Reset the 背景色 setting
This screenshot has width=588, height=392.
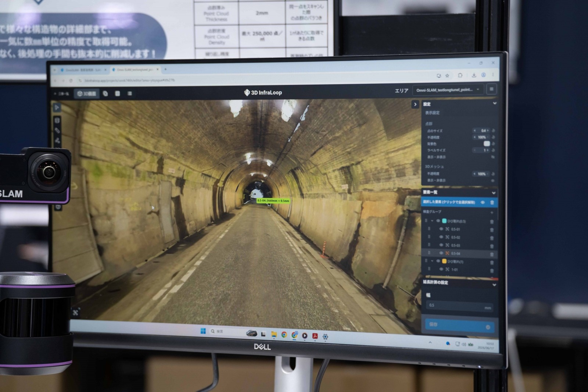click(x=493, y=143)
